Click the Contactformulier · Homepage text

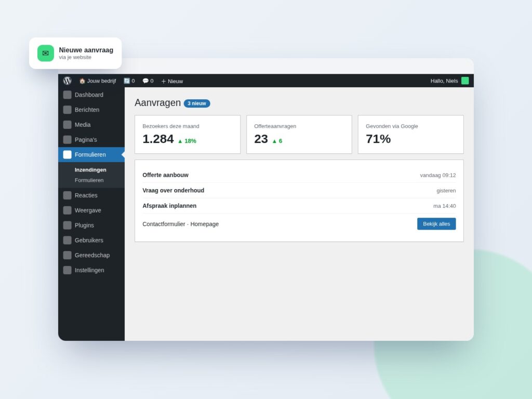[180, 224]
